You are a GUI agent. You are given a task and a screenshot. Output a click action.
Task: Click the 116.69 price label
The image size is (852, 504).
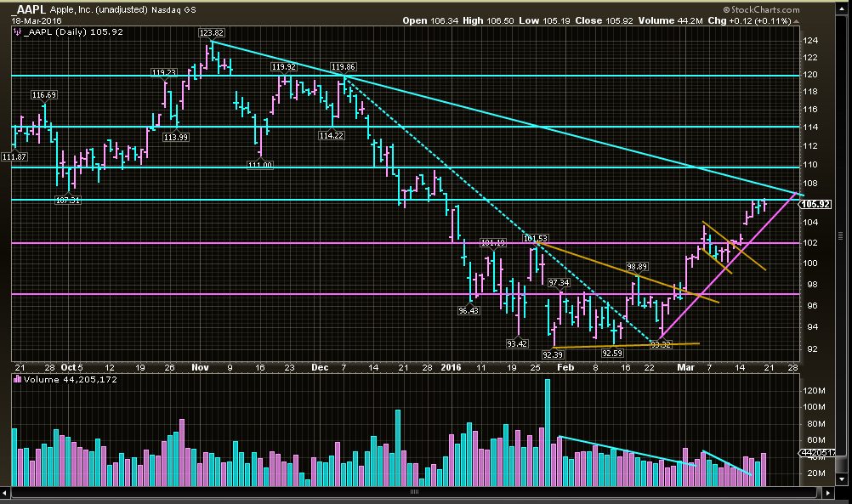[x=44, y=94]
